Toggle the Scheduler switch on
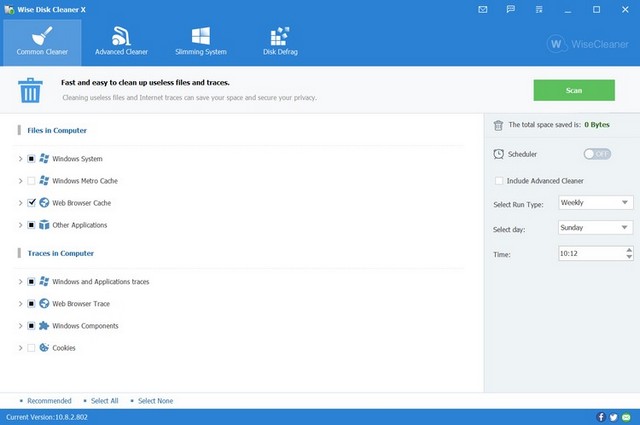 pos(597,154)
